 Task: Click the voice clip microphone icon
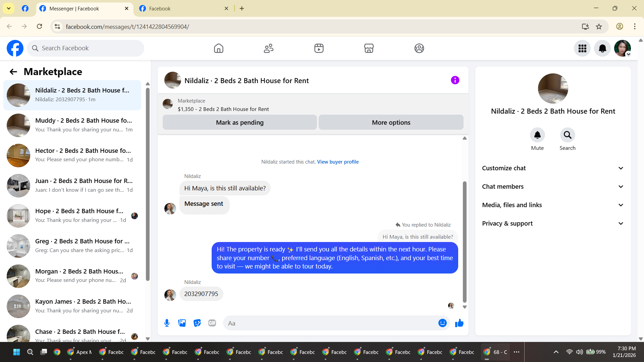(167, 323)
